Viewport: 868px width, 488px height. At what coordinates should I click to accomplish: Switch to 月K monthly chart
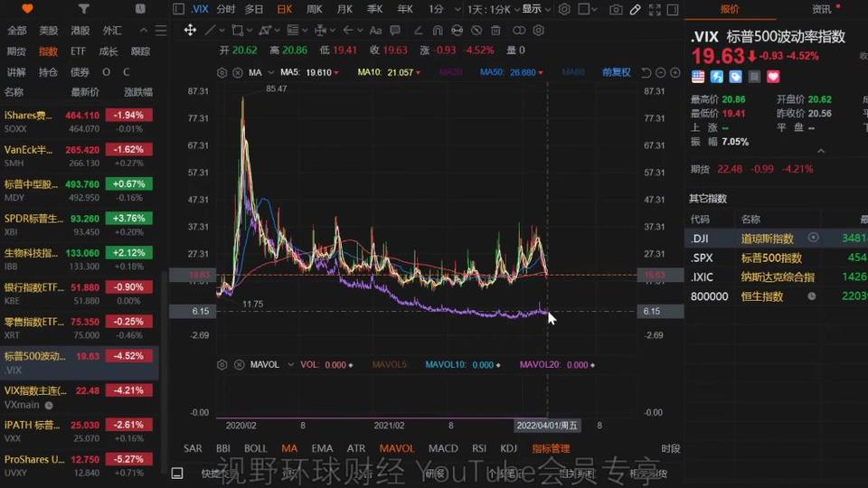pyautogui.click(x=344, y=9)
